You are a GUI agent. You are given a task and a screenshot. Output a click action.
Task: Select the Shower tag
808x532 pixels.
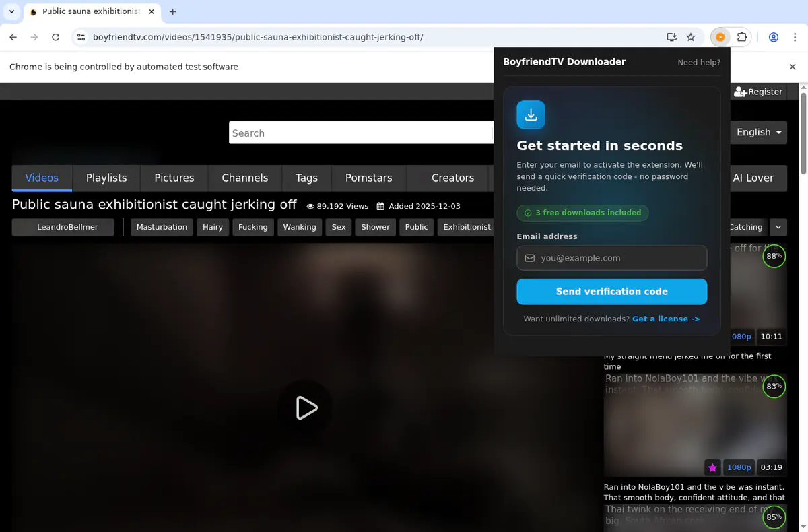click(375, 227)
